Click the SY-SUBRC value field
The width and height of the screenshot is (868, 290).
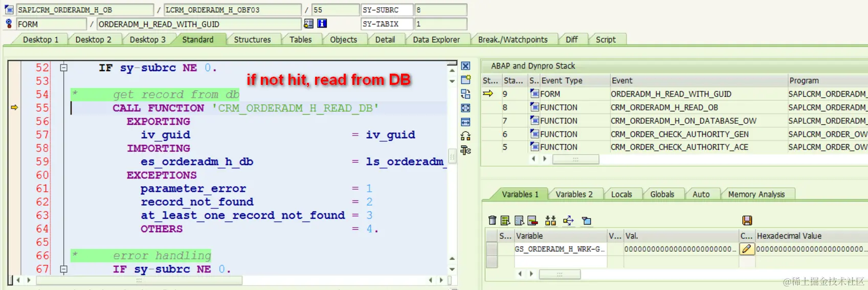[441, 10]
